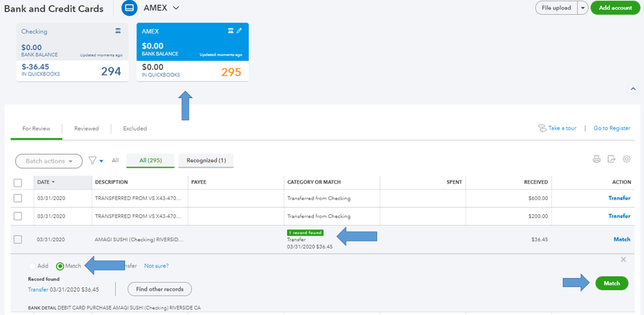Screen dimensions: 644x315
Task: Click the AMAGI SUSHI description cell
Action: (139, 239)
